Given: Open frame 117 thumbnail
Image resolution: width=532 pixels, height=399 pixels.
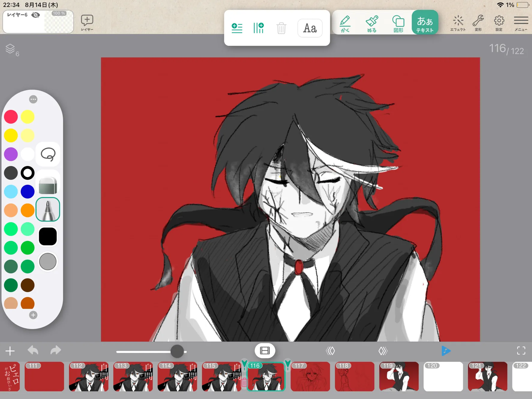Looking at the screenshot, I should coord(310,376).
